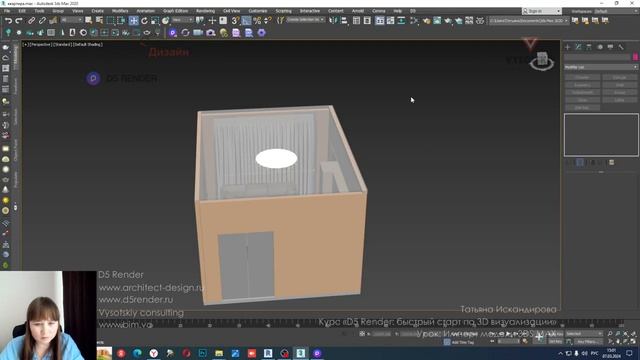Click the D5 sync arrows icon
The width and height of the screenshot is (640, 360).
tap(185, 33)
